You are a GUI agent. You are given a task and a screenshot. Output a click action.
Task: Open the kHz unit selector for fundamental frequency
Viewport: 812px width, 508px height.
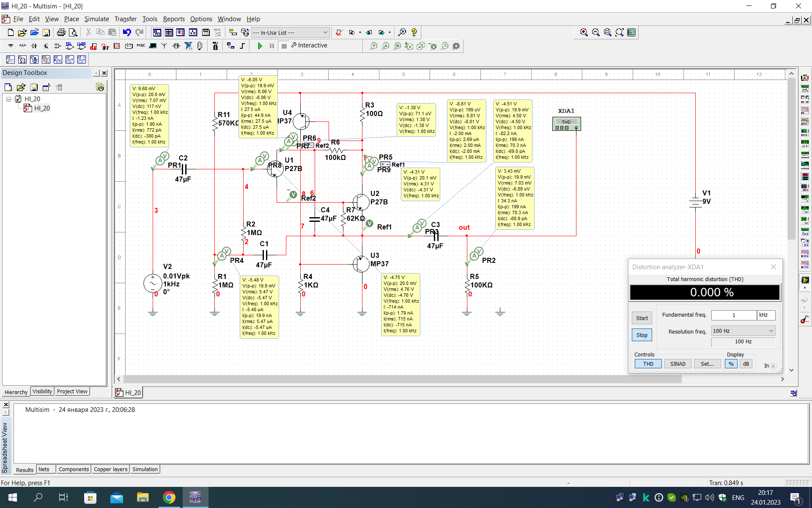766,315
